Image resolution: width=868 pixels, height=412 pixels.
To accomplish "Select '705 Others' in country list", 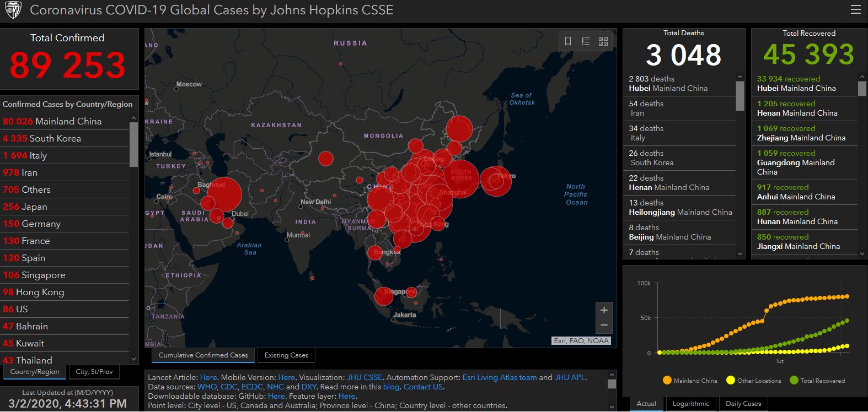I will pyautogui.click(x=65, y=189).
